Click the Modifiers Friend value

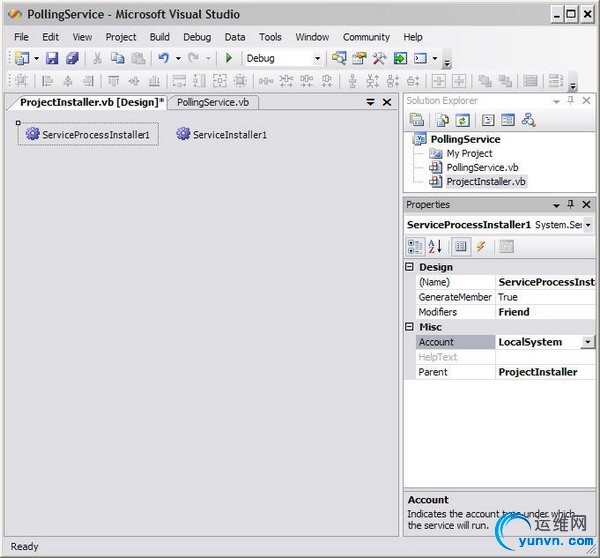pos(546,312)
